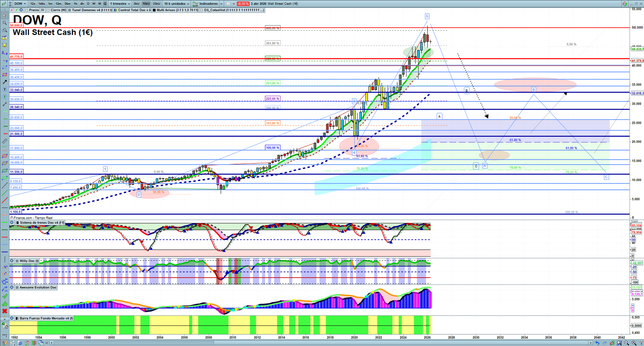Pick the black arrow drawing tool
644x346 pixels.
[4, 82]
